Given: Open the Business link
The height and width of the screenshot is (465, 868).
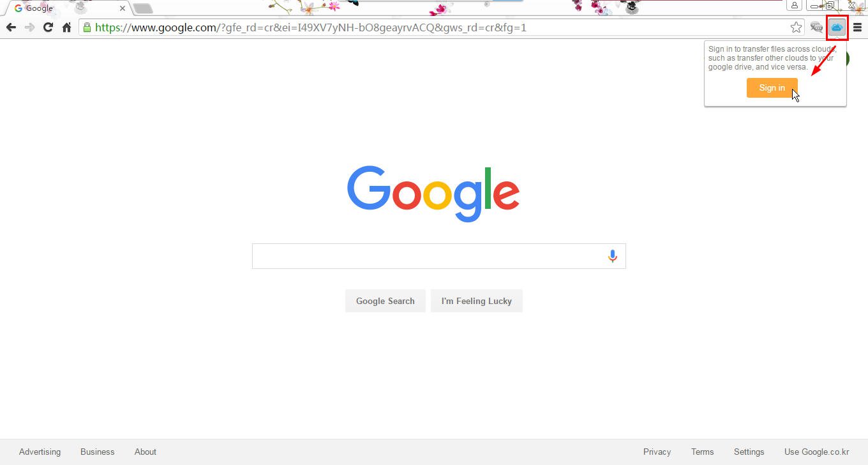Looking at the screenshot, I should point(98,452).
